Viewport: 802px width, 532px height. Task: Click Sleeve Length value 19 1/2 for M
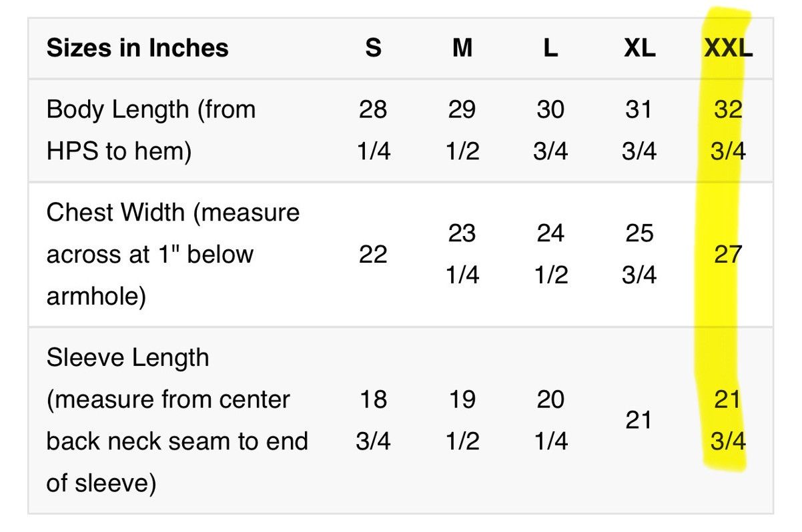click(x=462, y=420)
